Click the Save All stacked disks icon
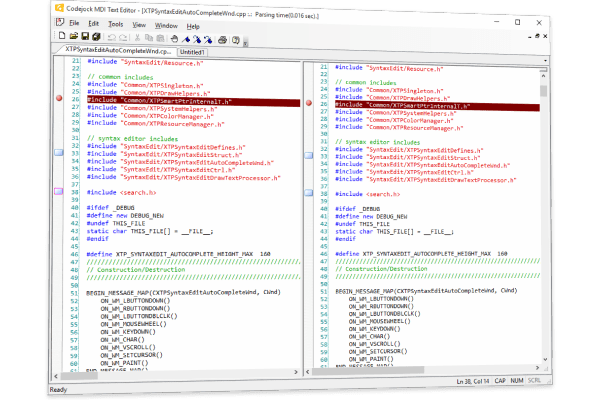The height and width of the screenshot is (400, 600). pos(96,37)
